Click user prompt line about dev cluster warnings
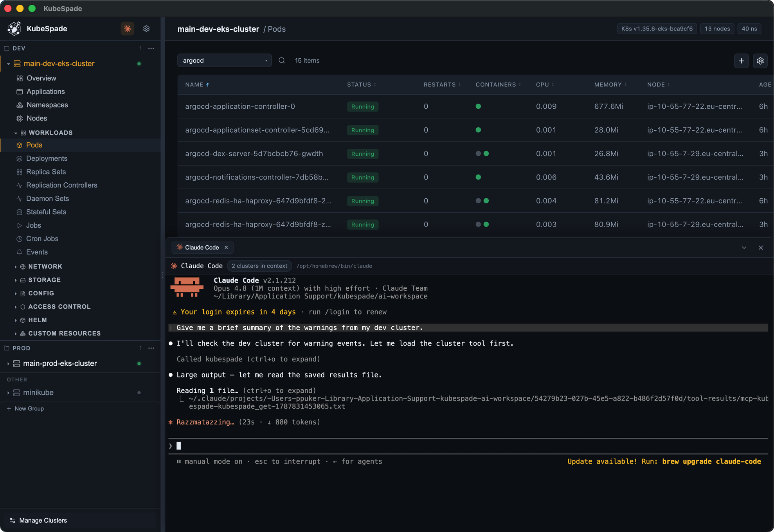 click(468, 328)
